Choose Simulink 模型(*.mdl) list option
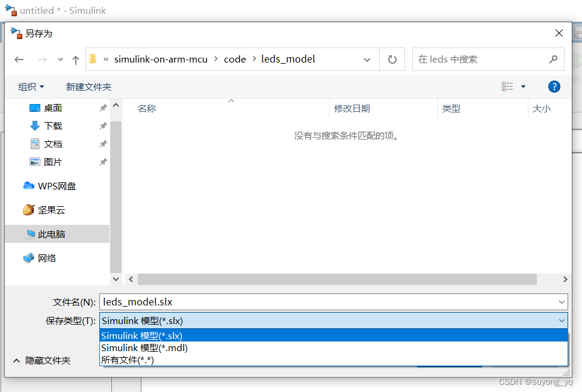 pos(333,348)
